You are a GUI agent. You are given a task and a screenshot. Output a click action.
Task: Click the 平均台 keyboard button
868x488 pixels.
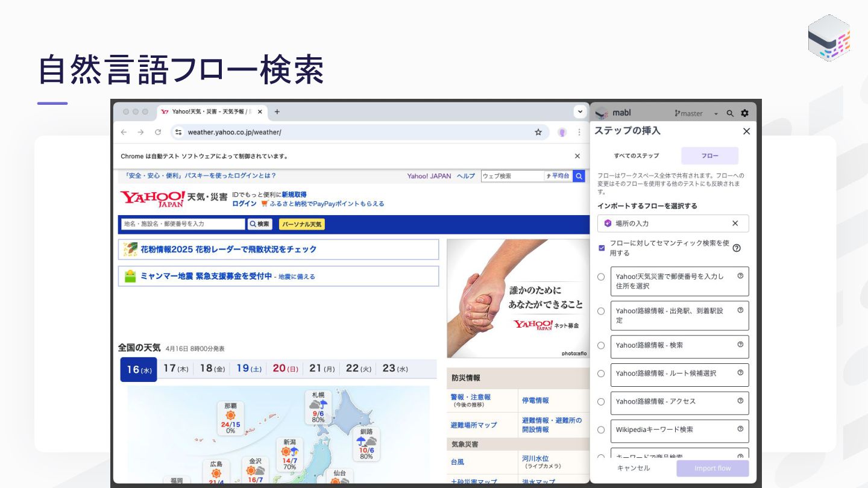[x=558, y=176]
